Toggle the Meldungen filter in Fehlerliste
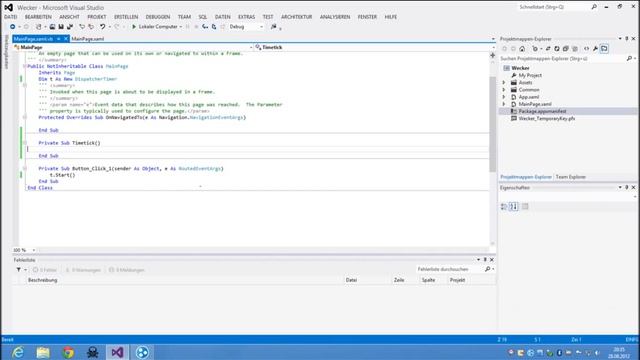640x360 pixels. [127, 270]
